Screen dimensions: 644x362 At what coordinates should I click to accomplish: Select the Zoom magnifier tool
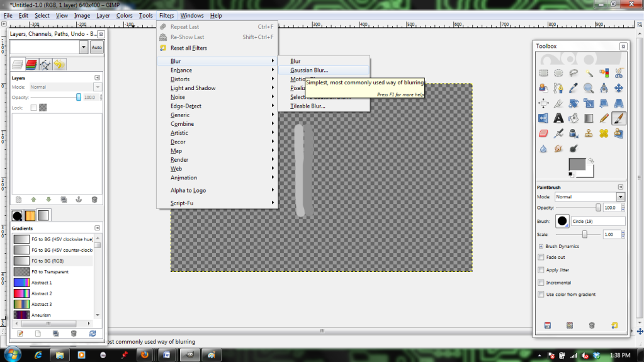[589, 88]
